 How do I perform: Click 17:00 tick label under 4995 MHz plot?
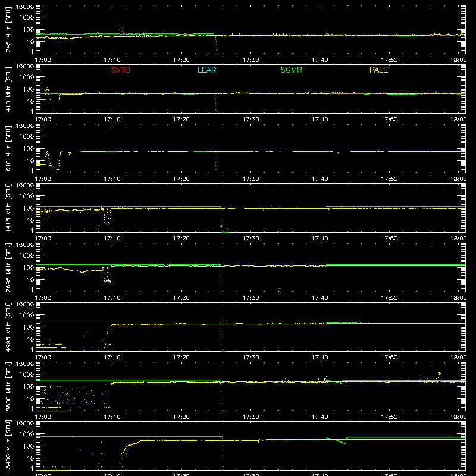tap(43, 358)
